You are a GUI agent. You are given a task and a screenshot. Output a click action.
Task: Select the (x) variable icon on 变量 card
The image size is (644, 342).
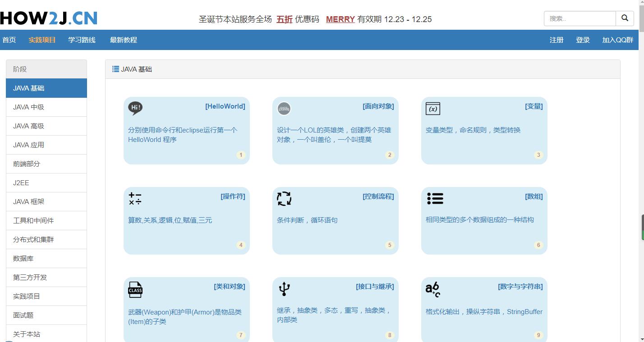tap(432, 108)
